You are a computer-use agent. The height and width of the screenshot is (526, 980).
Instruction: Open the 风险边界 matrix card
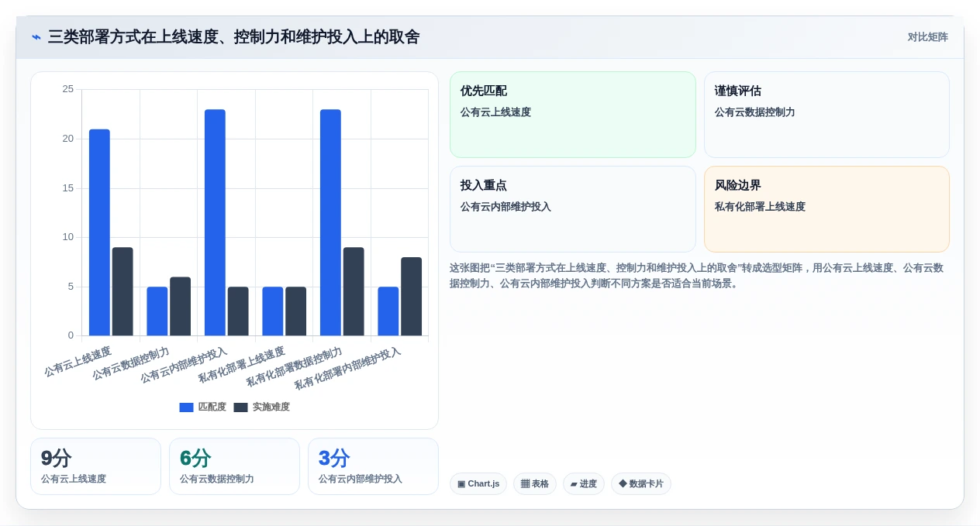tap(826, 209)
